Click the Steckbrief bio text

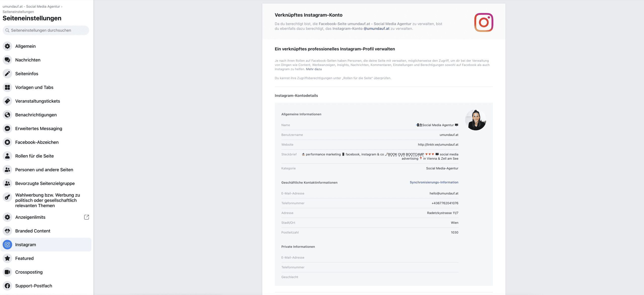tap(380, 156)
